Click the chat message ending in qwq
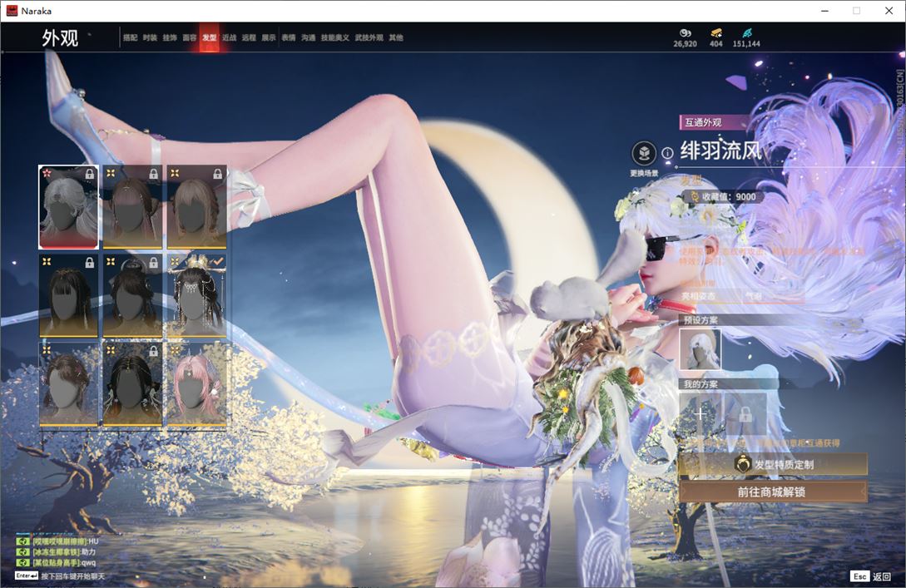This screenshot has height=588, width=906. (64, 562)
